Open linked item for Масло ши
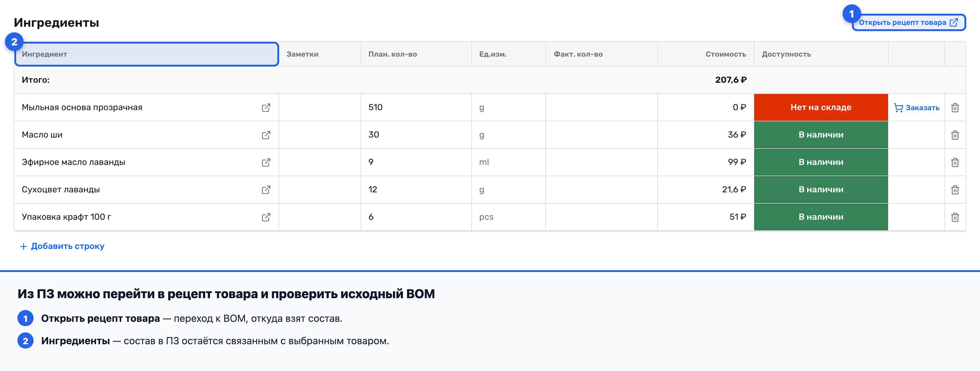Image resolution: width=980 pixels, height=371 pixels. [x=266, y=135]
